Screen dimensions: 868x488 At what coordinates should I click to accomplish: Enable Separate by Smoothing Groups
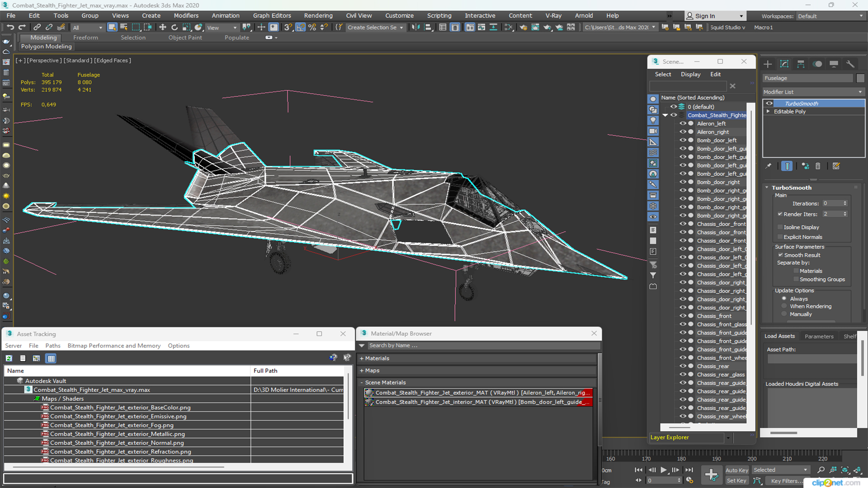[796, 279]
